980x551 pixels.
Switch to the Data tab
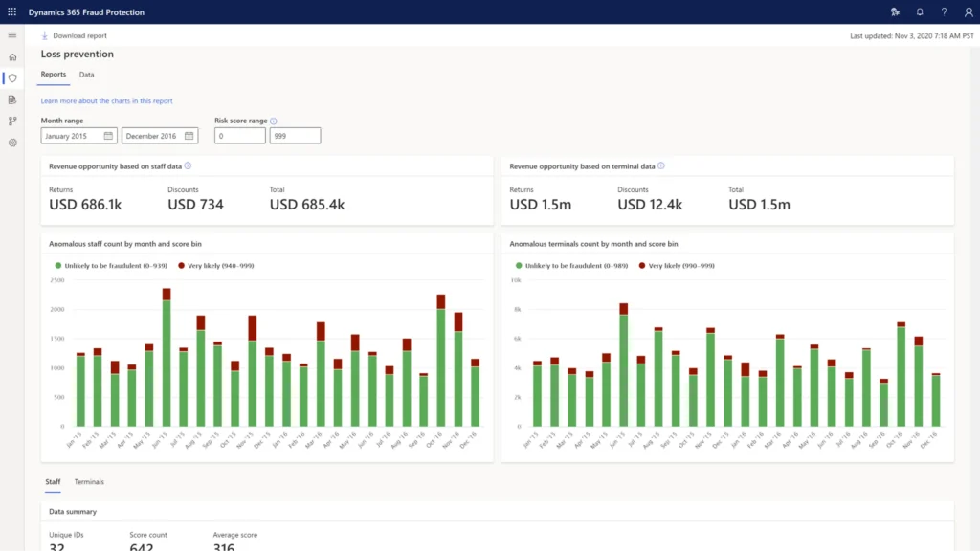pyautogui.click(x=86, y=75)
